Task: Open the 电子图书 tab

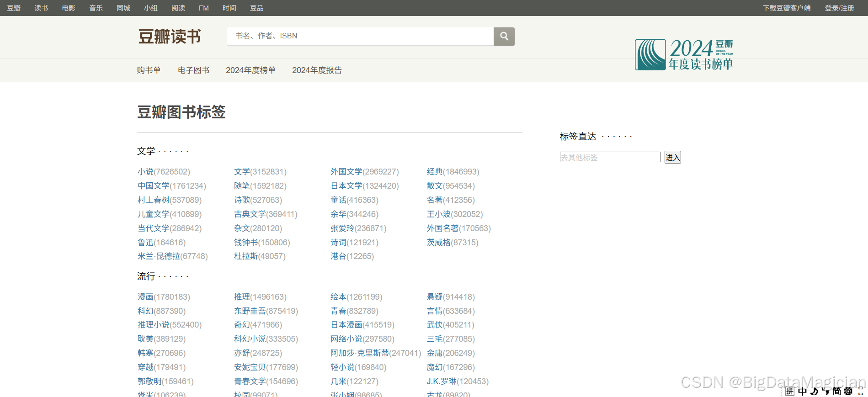Action: click(193, 70)
